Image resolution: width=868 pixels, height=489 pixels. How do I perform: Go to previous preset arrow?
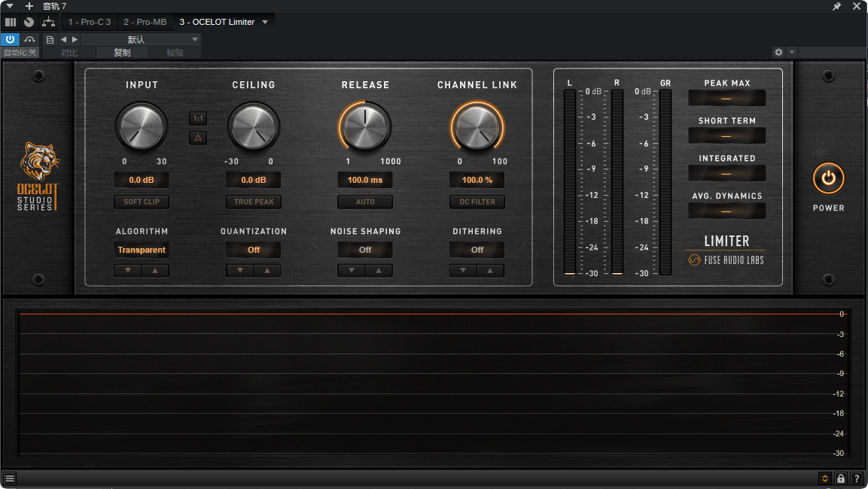point(64,39)
